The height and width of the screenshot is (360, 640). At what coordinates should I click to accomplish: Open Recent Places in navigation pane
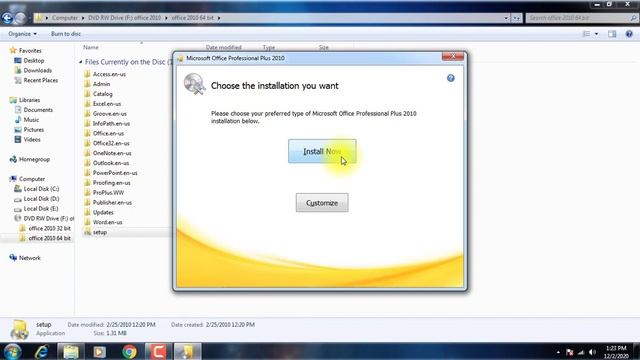(x=40, y=80)
